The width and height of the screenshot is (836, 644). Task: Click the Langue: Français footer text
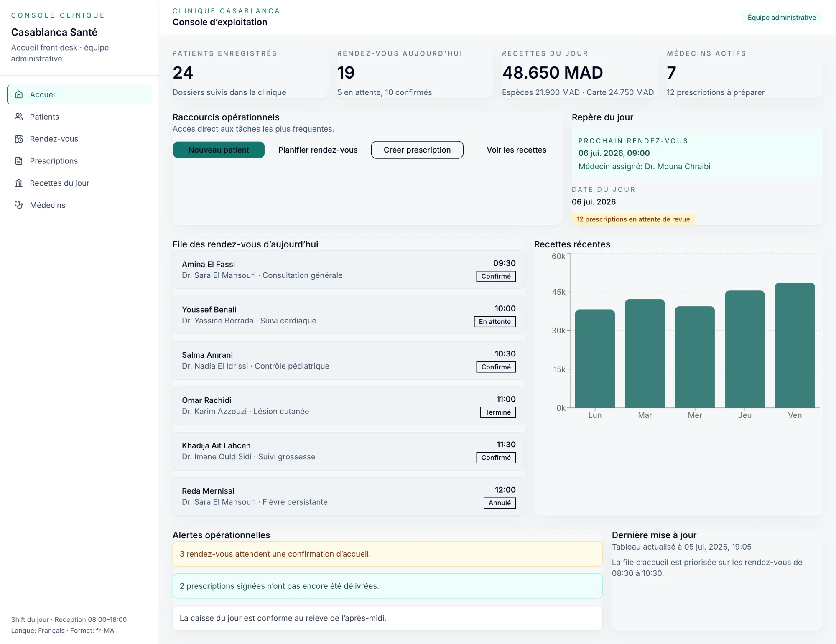[x=63, y=631]
